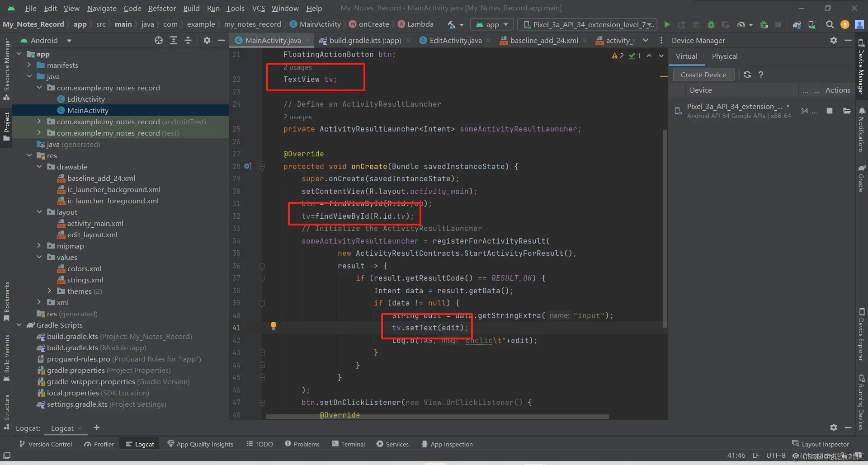Open the Terminal tool window
Viewport: 868px width, 465px height.
click(x=348, y=444)
